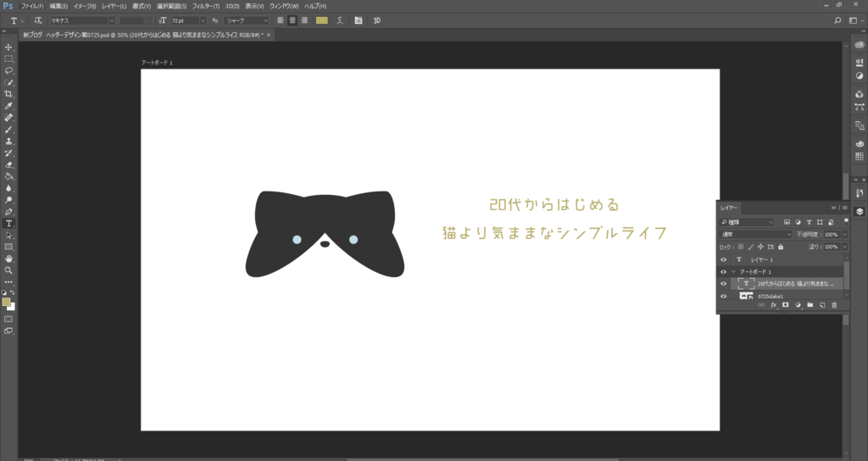The width and height of the screenshot is (868, 461).
Task: Select the Hand tool
Action: pyautogui.click(x=8, y=259)
